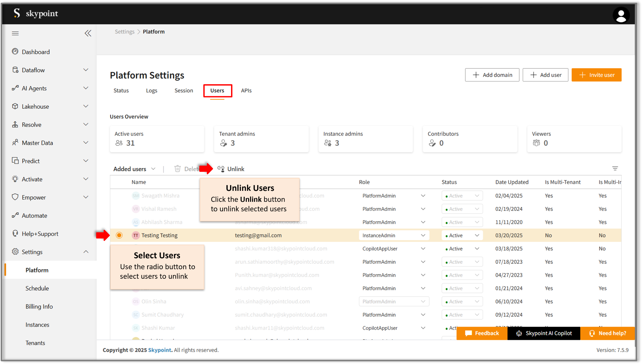Switch to the Session tab
The width and height of the screenshot is (642, 364).
point(184,91)
